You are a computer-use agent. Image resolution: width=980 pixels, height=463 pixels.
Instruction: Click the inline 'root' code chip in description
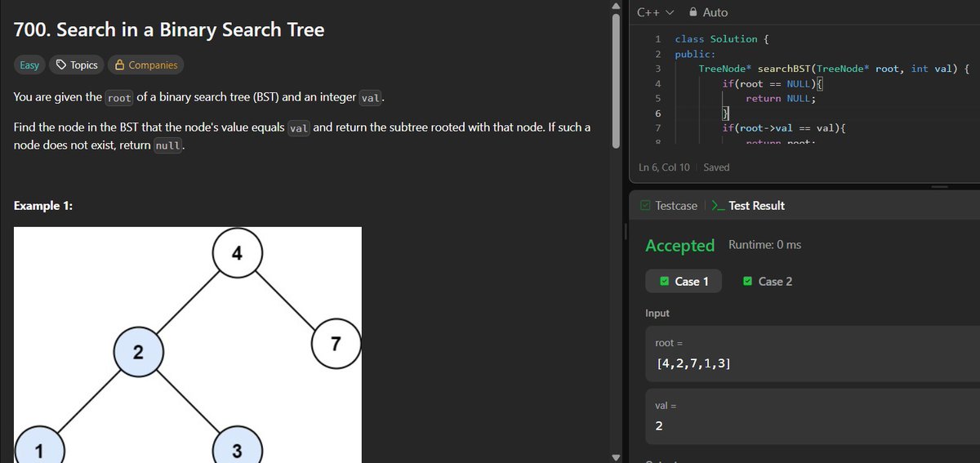click(119, 98)
